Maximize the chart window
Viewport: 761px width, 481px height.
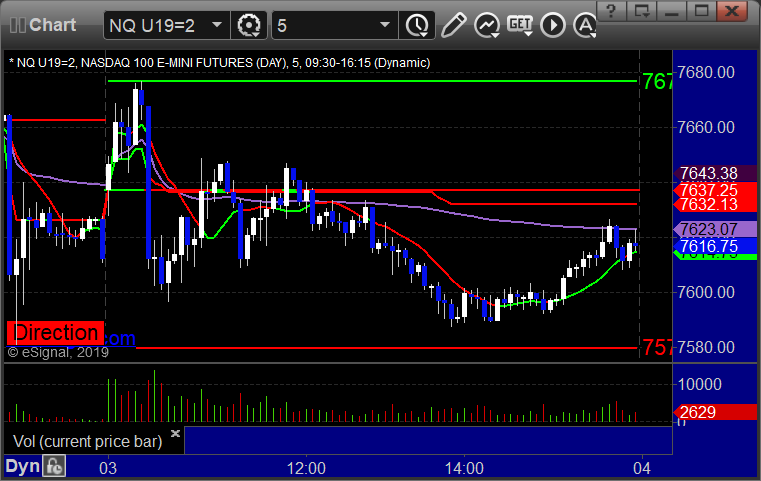(701, 11)
